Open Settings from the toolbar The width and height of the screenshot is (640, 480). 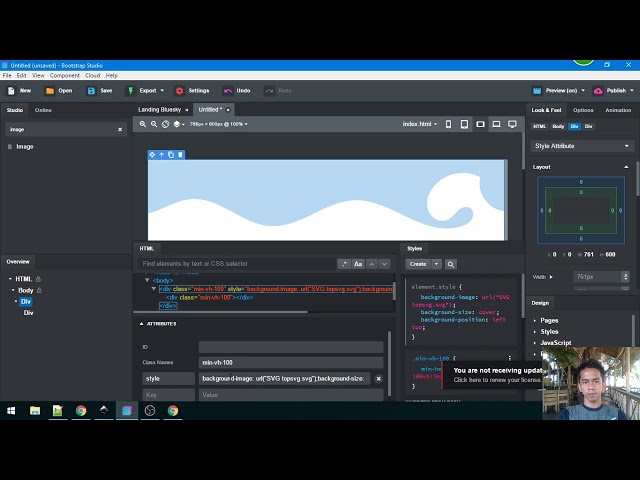tap(192, 91)
